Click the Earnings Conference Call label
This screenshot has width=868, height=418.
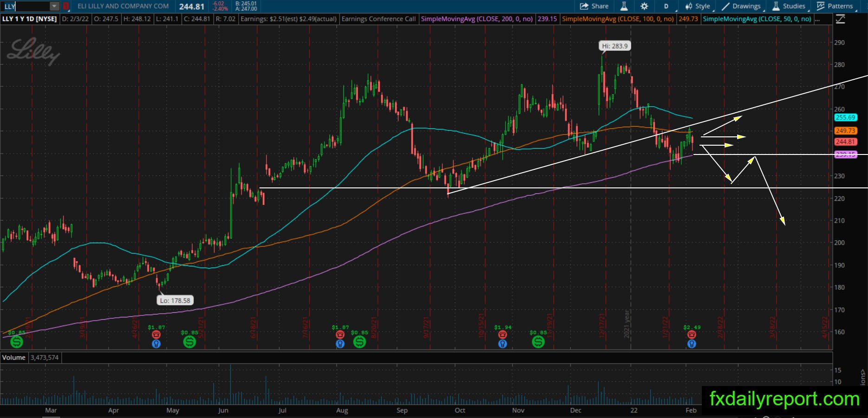379,19
